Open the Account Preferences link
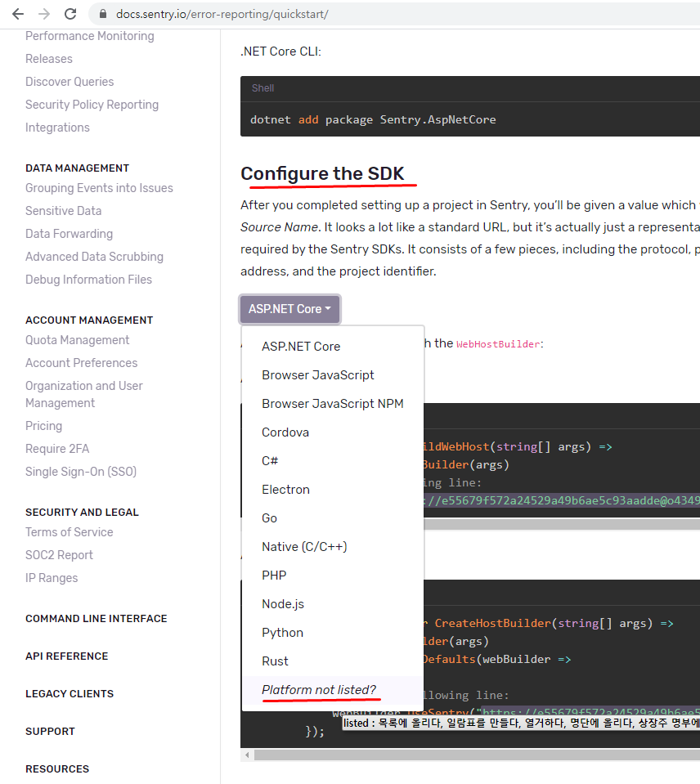This screenshot has width=700, height=784. click(x=82, y=363)
